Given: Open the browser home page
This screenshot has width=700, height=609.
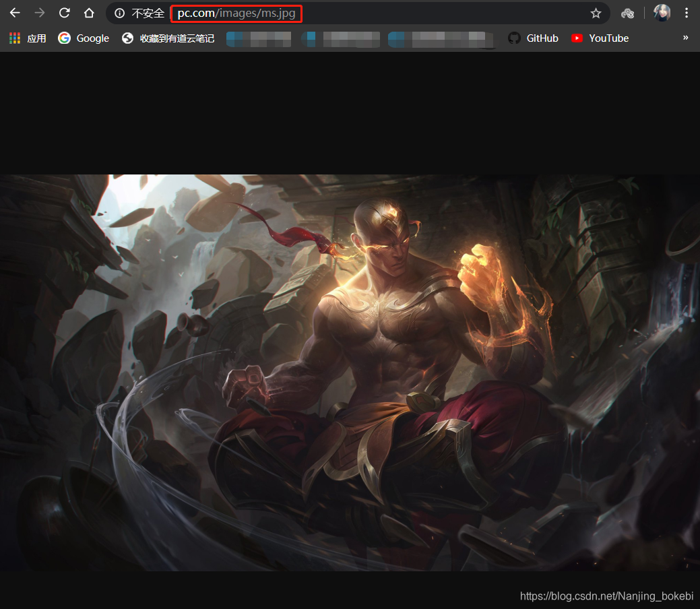Looking at the screenshot, I should (90, 13).
